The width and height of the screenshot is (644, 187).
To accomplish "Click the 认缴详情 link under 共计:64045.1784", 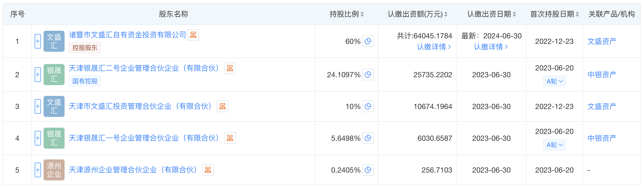I will [x=434, y=47].
